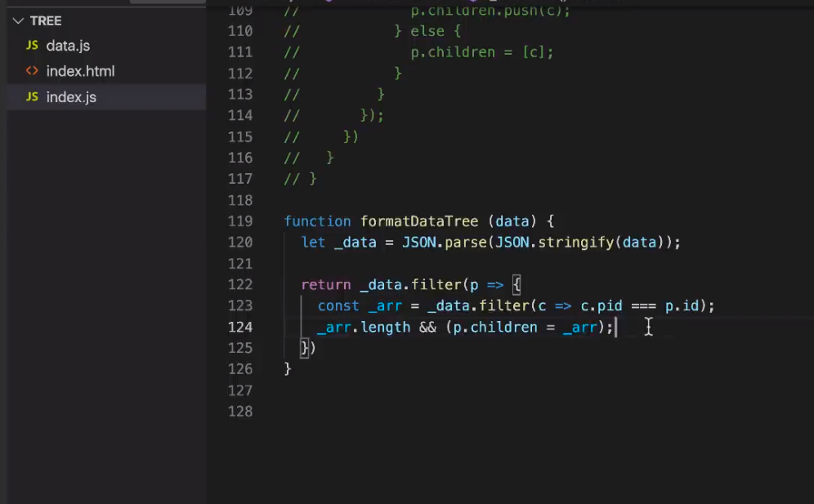This screenshot has height=504, width=814.
Task: Click line number 124 in gutter
Action: tap(240, 327)
